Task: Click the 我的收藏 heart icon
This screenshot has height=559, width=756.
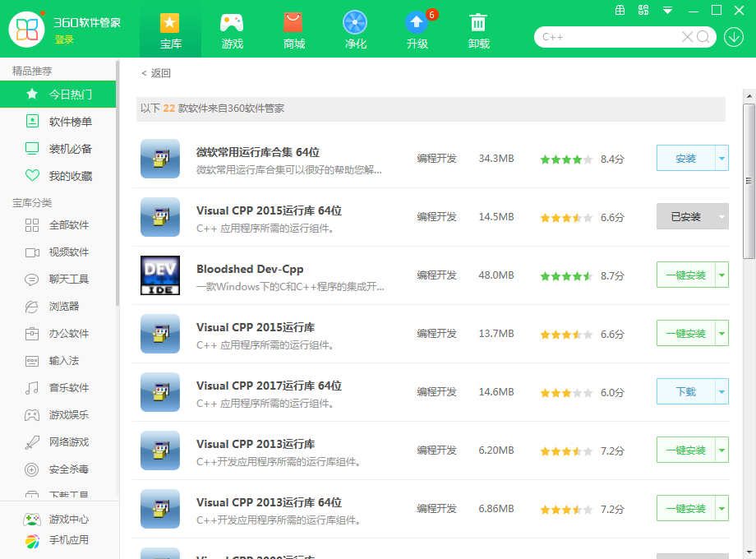Action: pos(32,176)
